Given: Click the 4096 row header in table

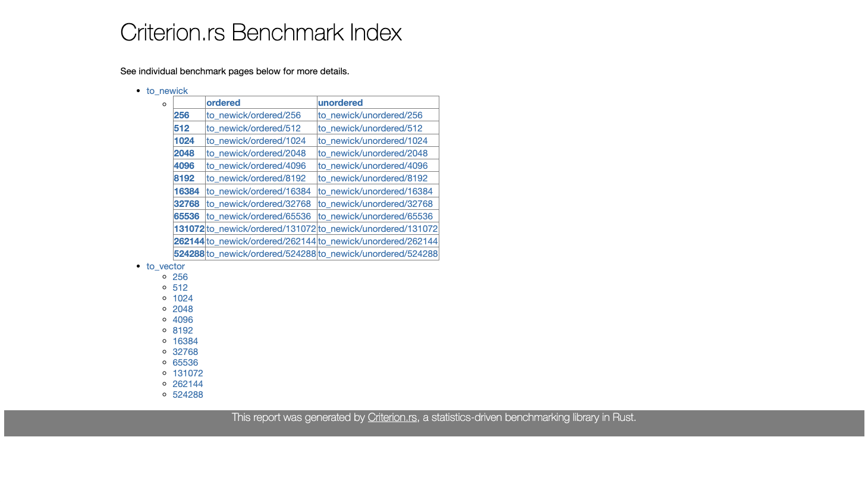Looking at the screenshot, I should pyautogui.click(x=184, y=166).
